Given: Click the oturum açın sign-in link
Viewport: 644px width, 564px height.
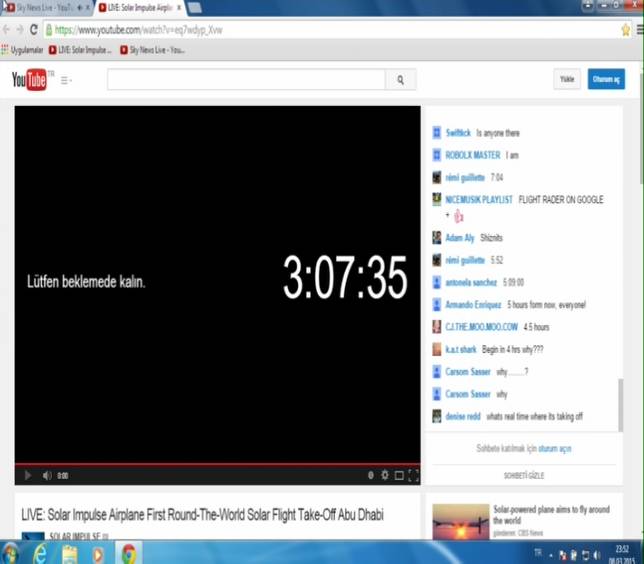Looking at the screenshot, I should [554, 448].
